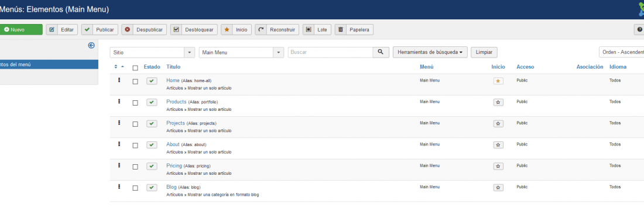The width and height of the screenshot is (644, 217).
Task: Open the Home menu item link
Action: click(x=173, y=80)
